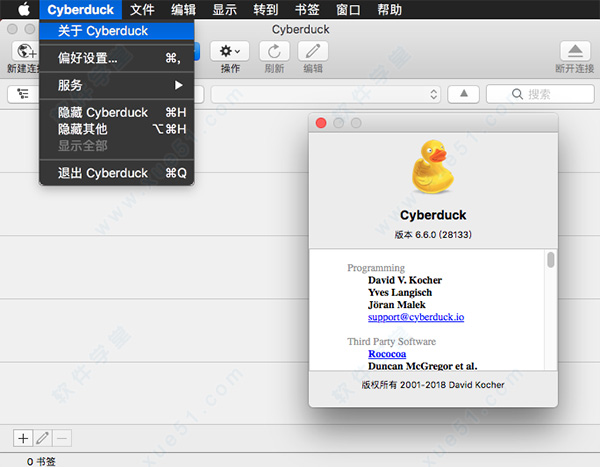600x467 pixels.
Task: Close the About Cyberduck window
Action: coord(321,123)
